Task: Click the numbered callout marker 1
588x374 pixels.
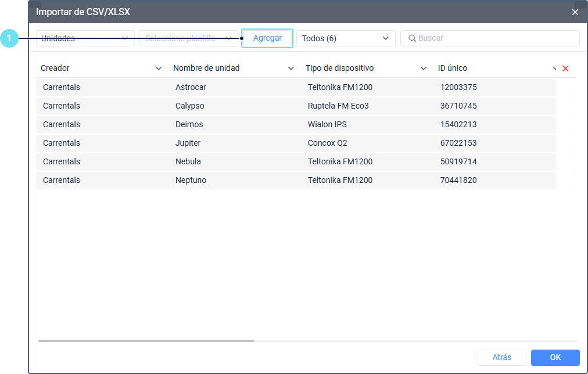Action: (x=9, y=38)
